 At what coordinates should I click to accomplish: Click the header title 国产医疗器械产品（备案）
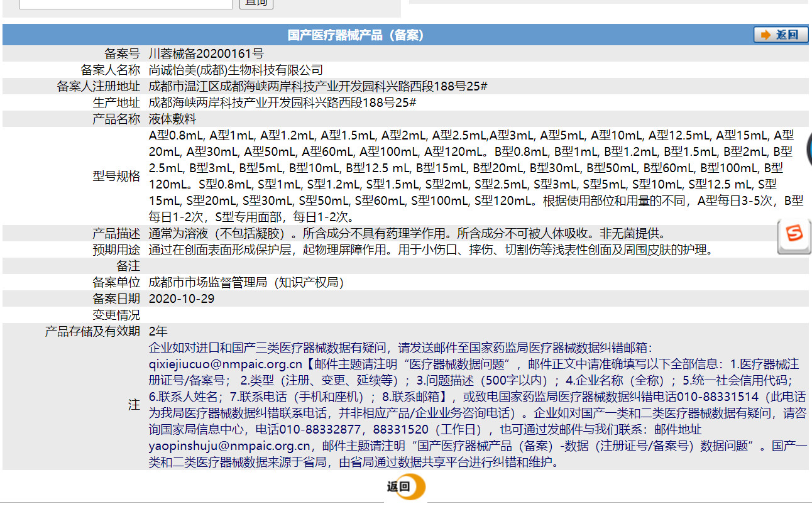pos(356,35)
